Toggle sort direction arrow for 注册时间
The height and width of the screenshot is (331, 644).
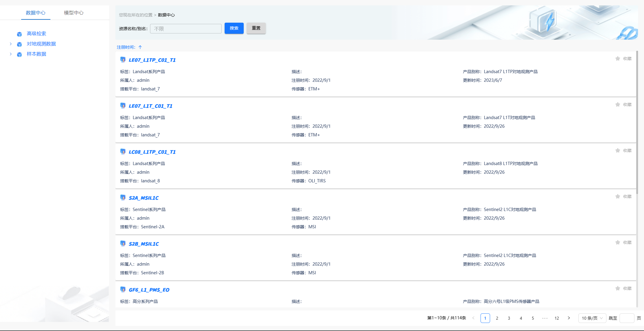(x=140, y=47)
